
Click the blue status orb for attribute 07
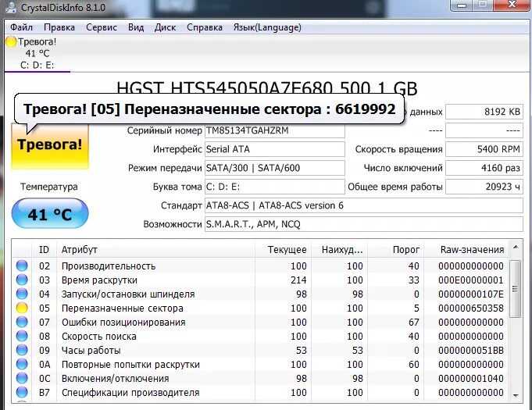click(x=22, y=322)
